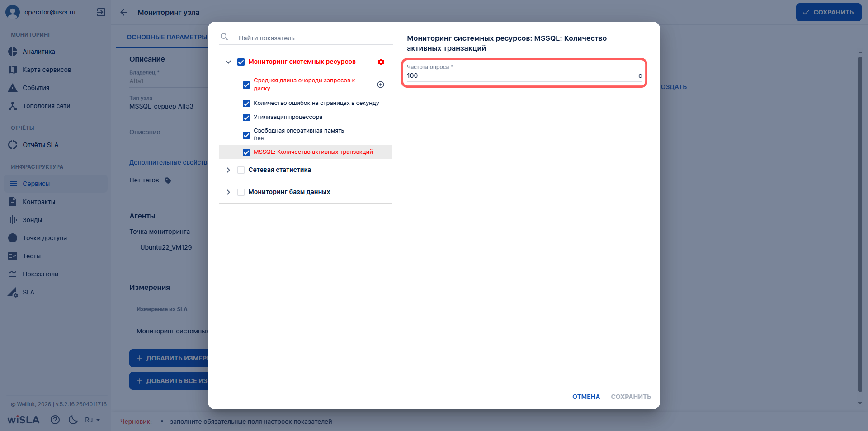
Task: Click the help question mark icon
Action: (55, 420)
